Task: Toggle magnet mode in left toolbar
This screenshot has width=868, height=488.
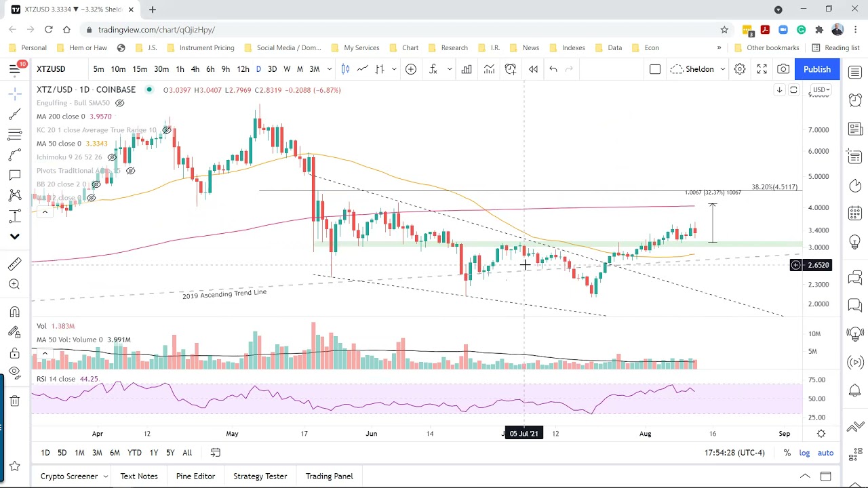Action: pyautogui.click(x=14, y=312)
